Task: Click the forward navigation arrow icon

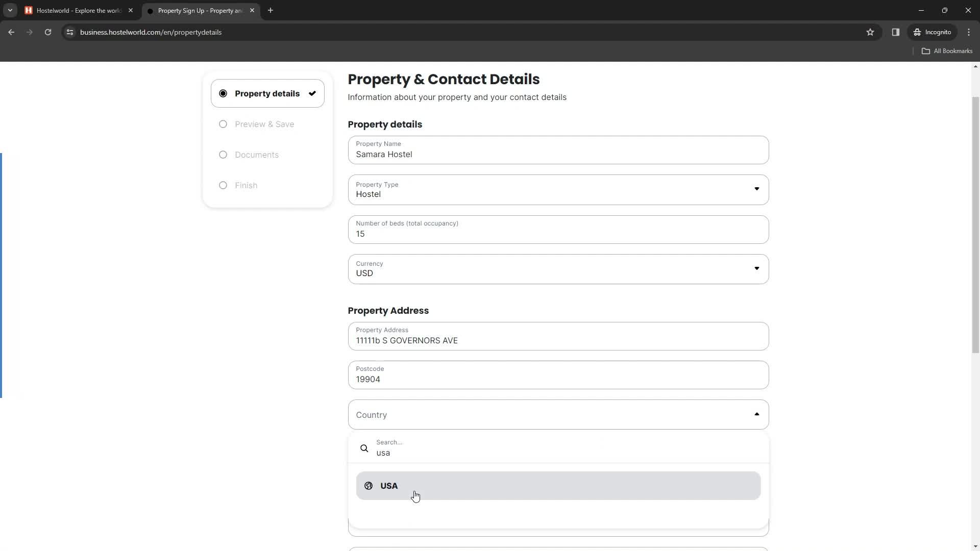Action: point(30,32)
